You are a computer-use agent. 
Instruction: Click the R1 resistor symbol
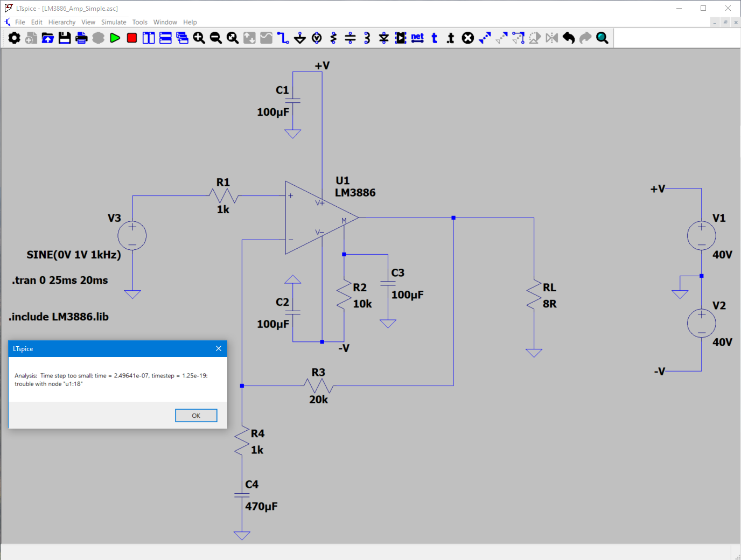223,196
